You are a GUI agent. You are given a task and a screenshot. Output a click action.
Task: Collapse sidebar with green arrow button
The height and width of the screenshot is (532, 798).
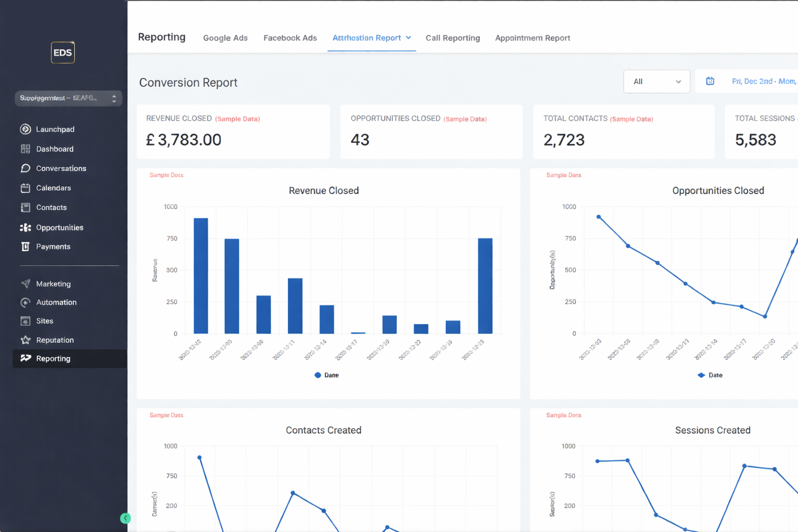tap(125, 518)
